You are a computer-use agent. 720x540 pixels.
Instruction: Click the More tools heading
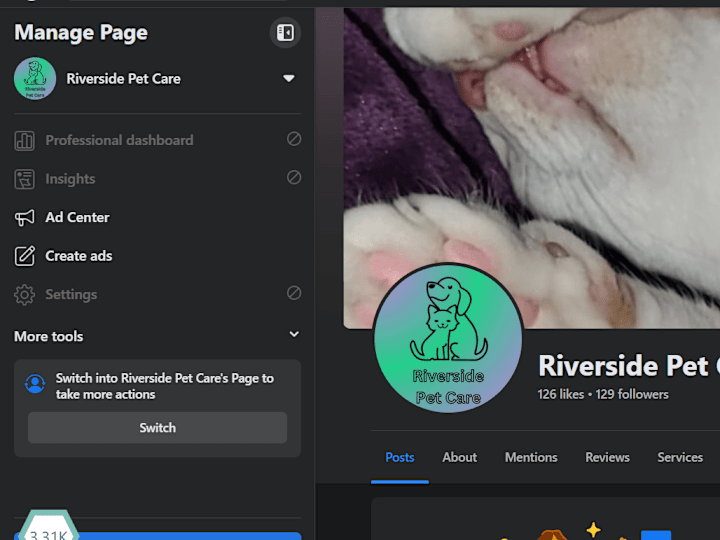(x=49, y=337)
